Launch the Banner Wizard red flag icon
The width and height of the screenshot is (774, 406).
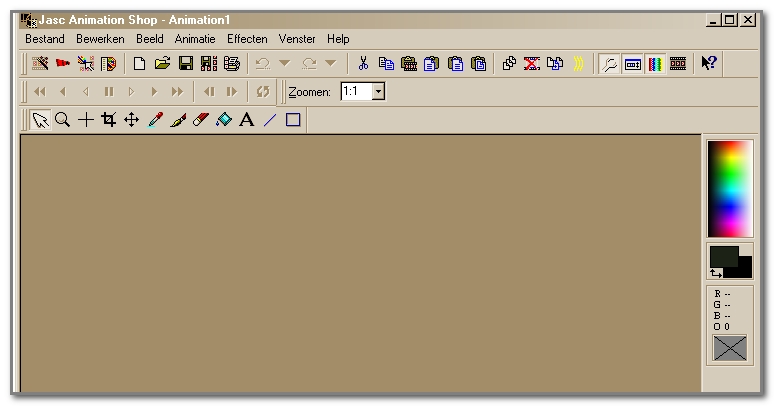[x=63, y=63]
